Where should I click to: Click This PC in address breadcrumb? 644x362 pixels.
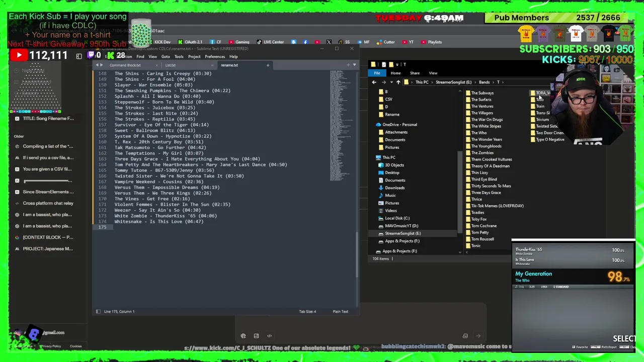tap(422, 82)
